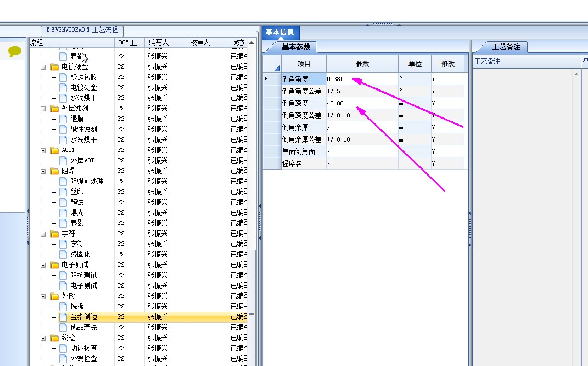This screenshot has height=366, width=588.
Task: Open the 工艺备注 tab
Action: [506, 47]
